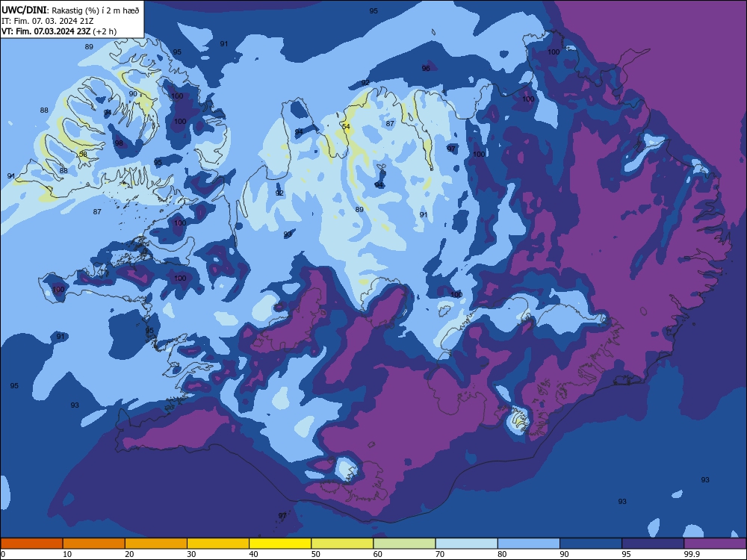
Task: Click the humidity value 58 in the Westfjords
Action: coord(84,155)
